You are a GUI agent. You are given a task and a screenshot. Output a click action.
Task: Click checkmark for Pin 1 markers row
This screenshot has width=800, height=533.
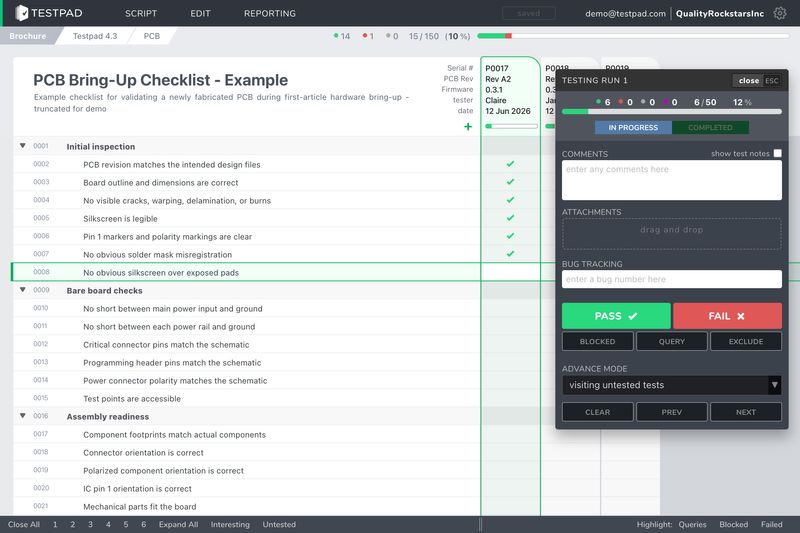(510, 236)
